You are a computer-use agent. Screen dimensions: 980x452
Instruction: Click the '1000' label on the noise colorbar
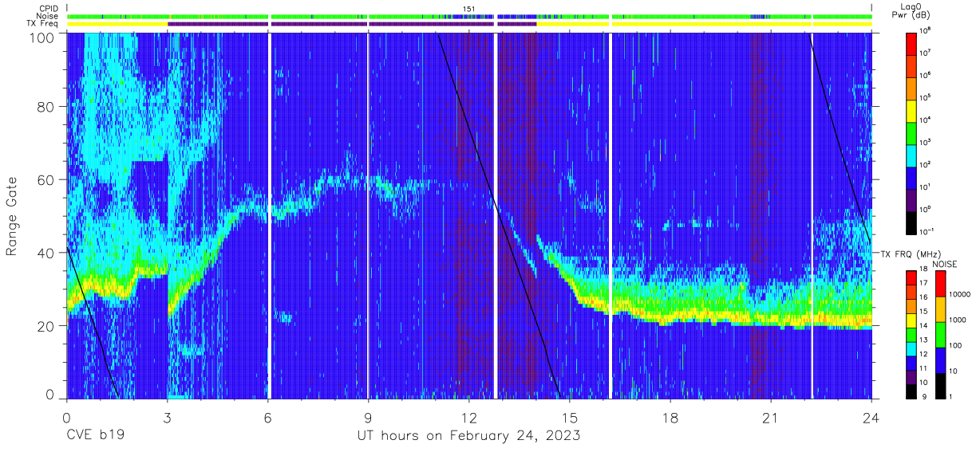click(x=959, y=320)
